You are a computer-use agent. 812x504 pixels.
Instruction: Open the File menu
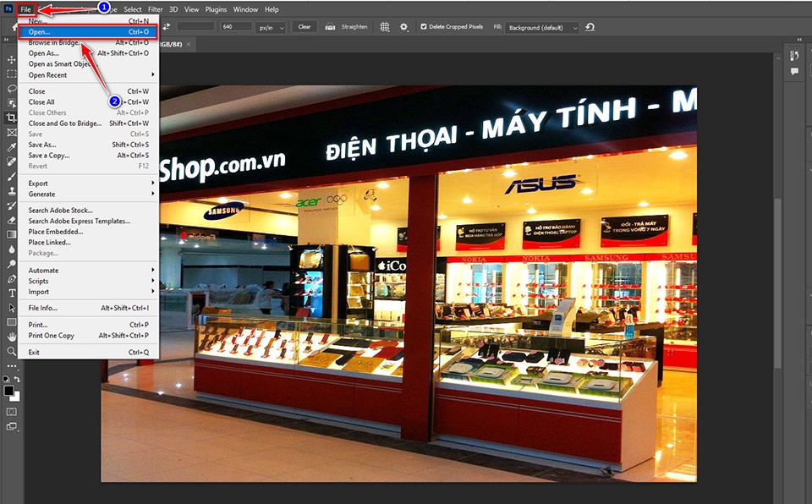[x=26, y=9]
